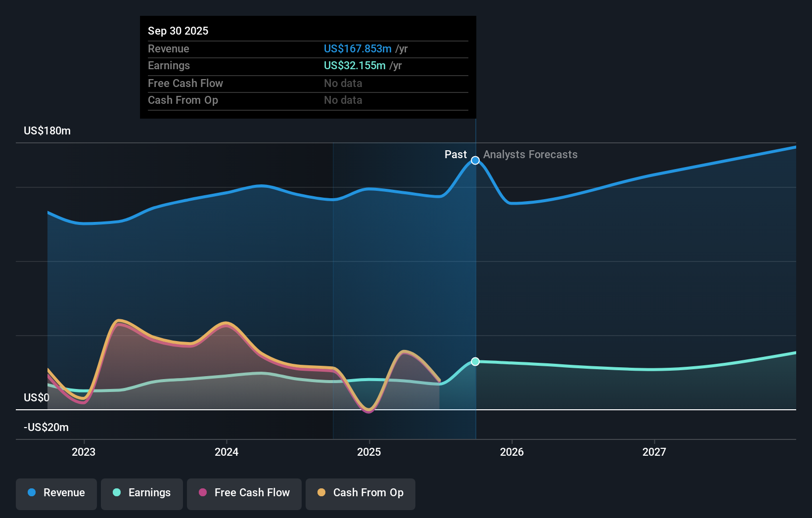Click the teal Earnings legend dot
The width and height of the screenshot is (812, 518).
point(116,493)
